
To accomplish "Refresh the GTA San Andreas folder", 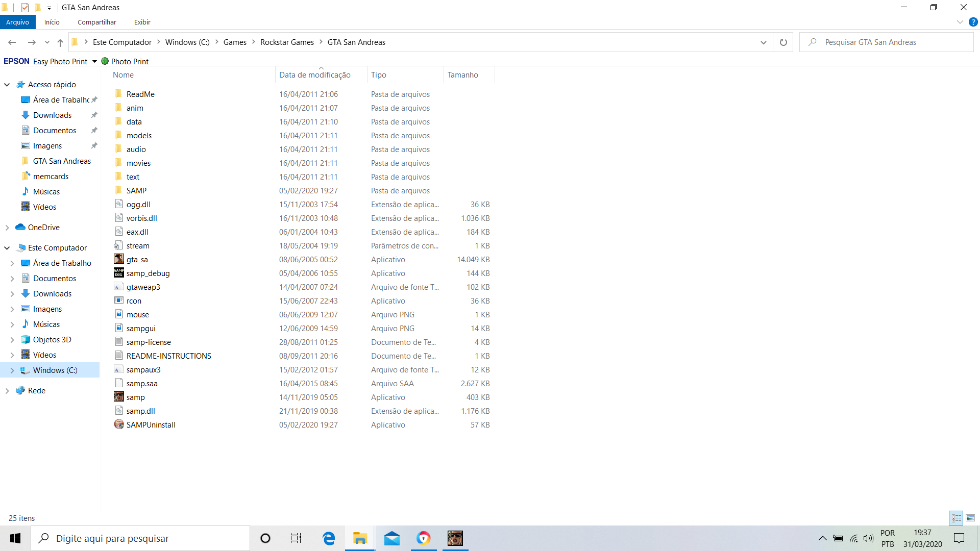I will point(783,42).
